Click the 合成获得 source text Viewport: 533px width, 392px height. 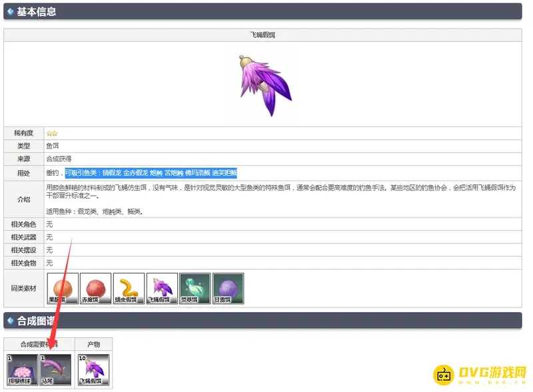(x=59, y=159)
